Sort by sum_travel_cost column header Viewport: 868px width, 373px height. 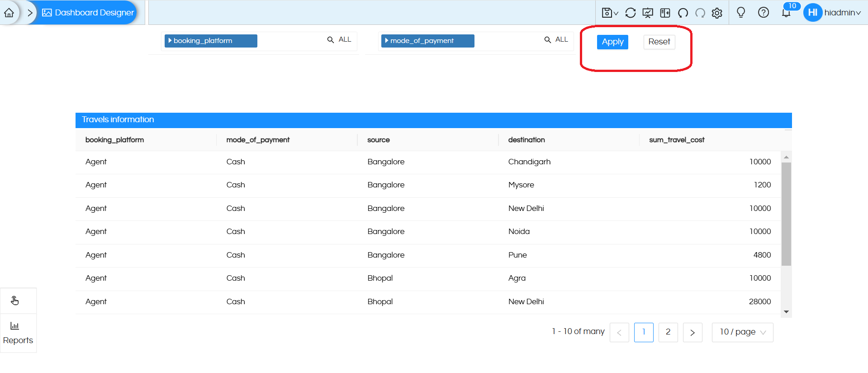(x=677, y=140)
